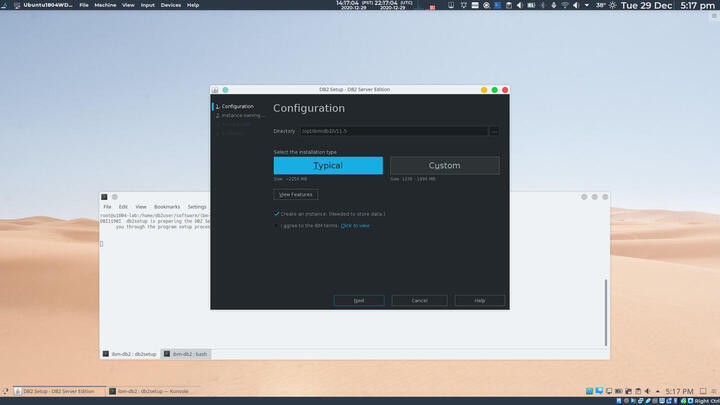
Task: Open the VirtualBox Help menu
Action: point(193,5)
